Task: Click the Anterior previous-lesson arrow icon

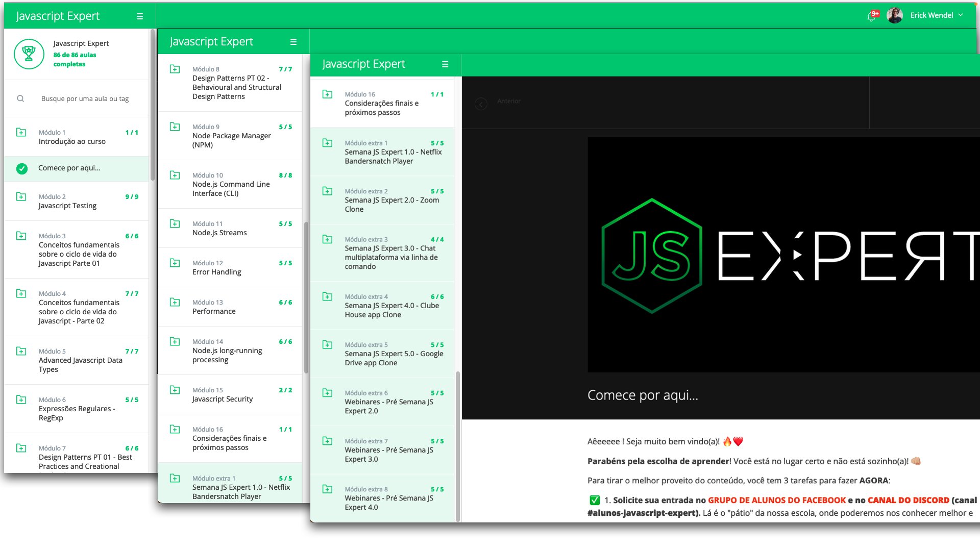Action: [481, 104]
